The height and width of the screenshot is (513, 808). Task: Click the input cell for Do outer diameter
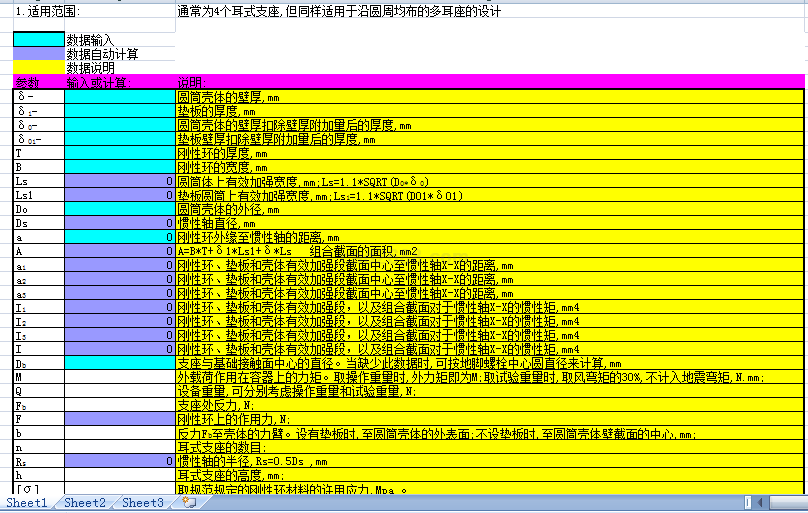[119, 209]
